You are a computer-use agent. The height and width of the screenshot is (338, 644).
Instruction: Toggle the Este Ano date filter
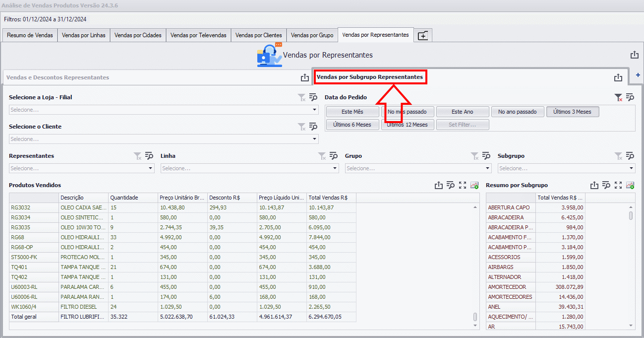pyautogui.click(x=463, y=112)
